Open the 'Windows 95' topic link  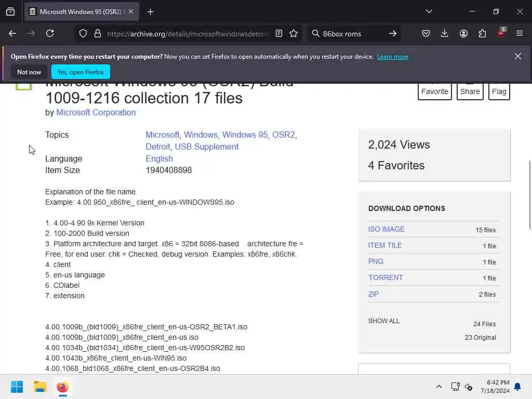245,135
